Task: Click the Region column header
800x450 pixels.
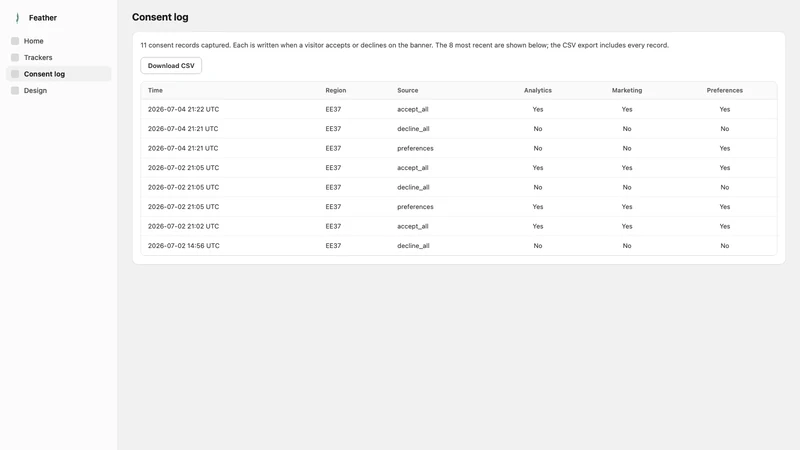Action: point(336,90)
